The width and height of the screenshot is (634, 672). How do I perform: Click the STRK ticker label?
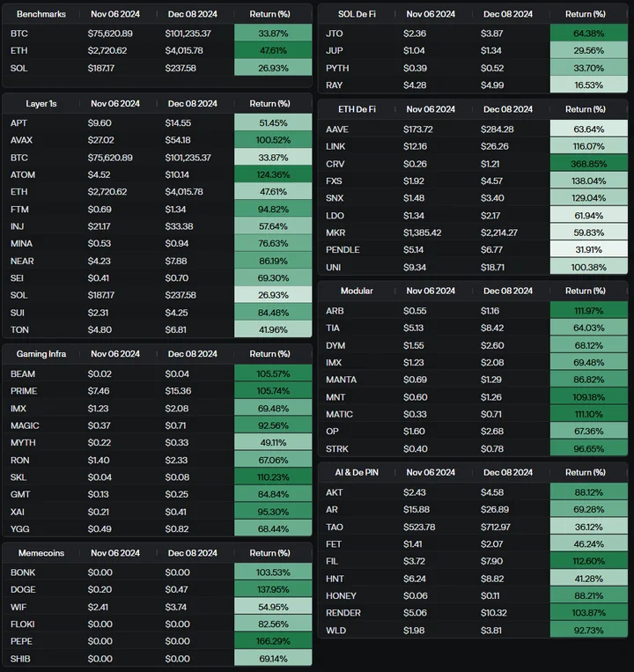click(337, 449)
